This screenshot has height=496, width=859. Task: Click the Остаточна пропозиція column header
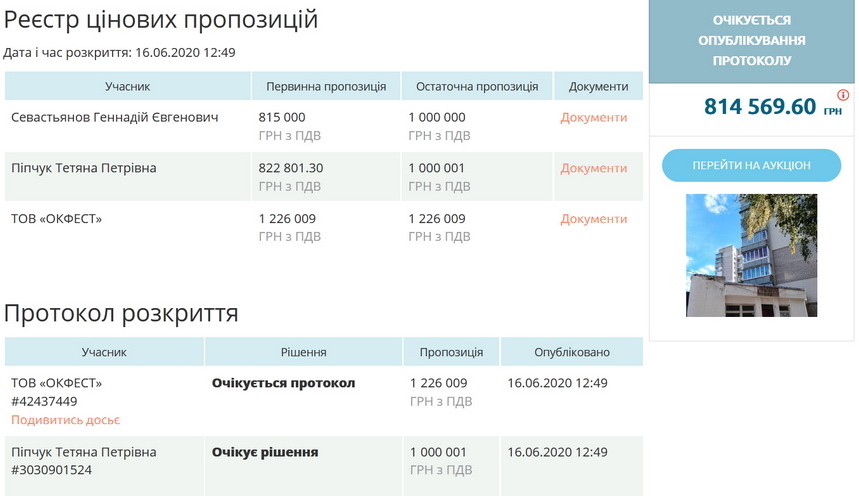coord(477,86)
